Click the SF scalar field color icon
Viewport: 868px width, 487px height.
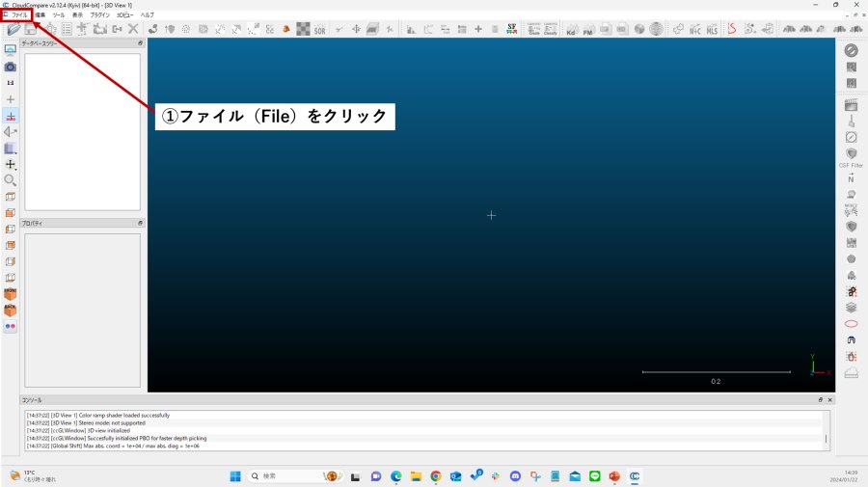[x=511, y=29]
